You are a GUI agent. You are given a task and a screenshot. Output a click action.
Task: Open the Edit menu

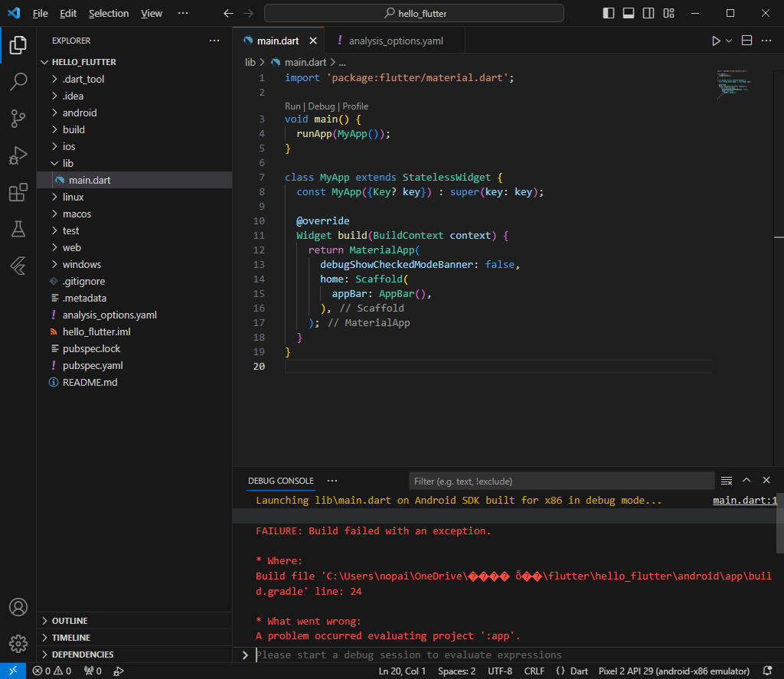(68, 14)
